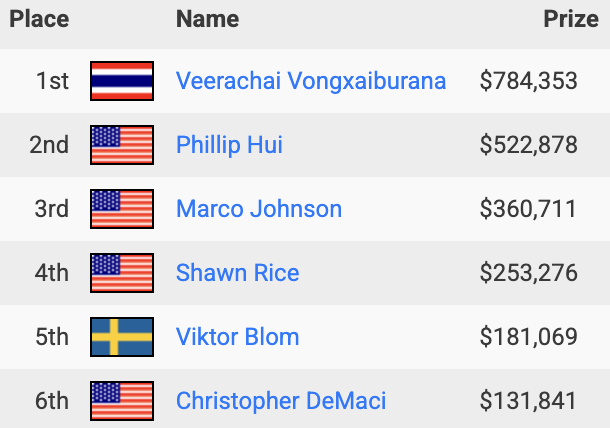Click the Place column header
The image size is (610, 428).
click(39, 19)
